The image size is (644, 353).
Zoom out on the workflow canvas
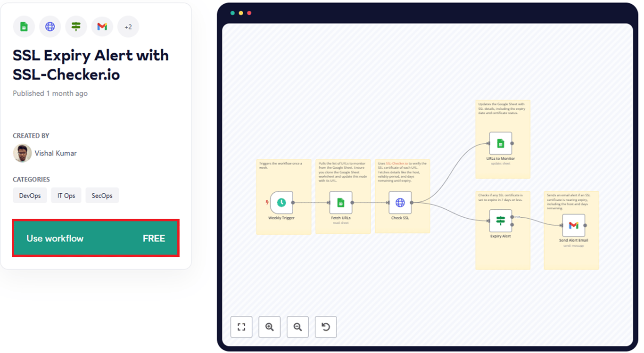pos(297,327)
